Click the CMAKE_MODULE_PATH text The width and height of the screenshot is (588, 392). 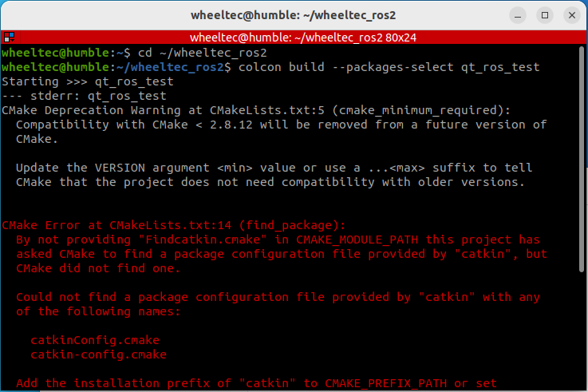(x=357, y=240)
